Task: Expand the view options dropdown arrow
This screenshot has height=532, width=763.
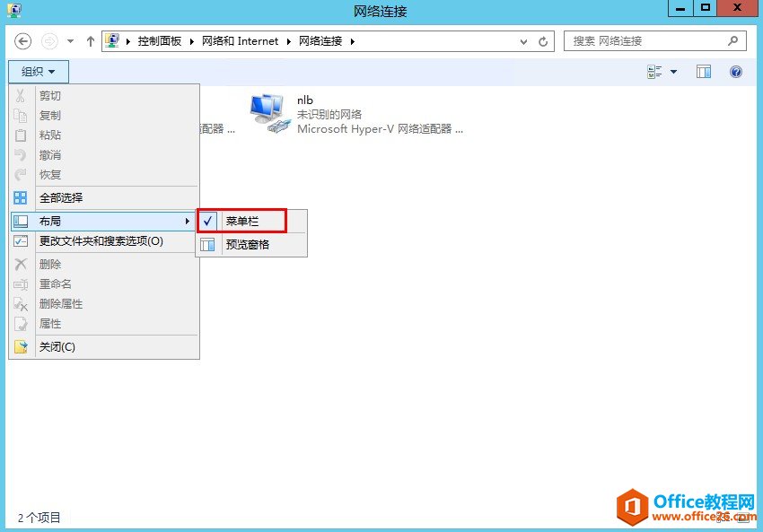Action: 675,72
